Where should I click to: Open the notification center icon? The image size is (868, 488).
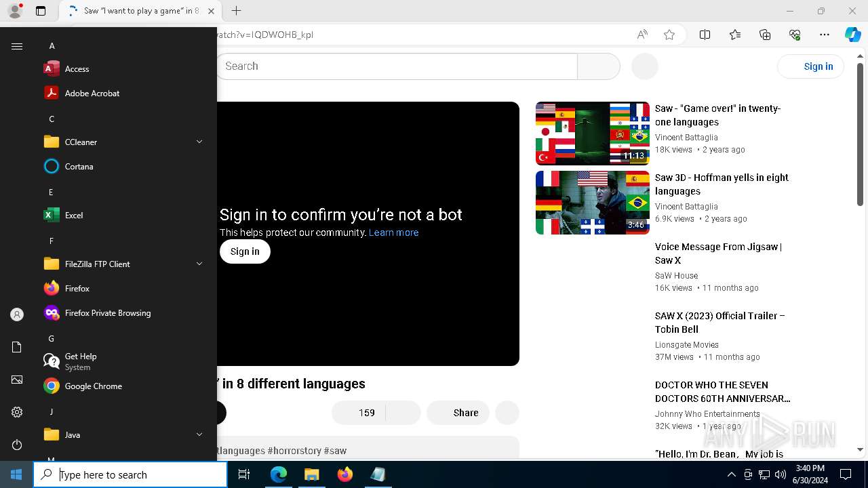pyautogui.click(x=846, y=474)
